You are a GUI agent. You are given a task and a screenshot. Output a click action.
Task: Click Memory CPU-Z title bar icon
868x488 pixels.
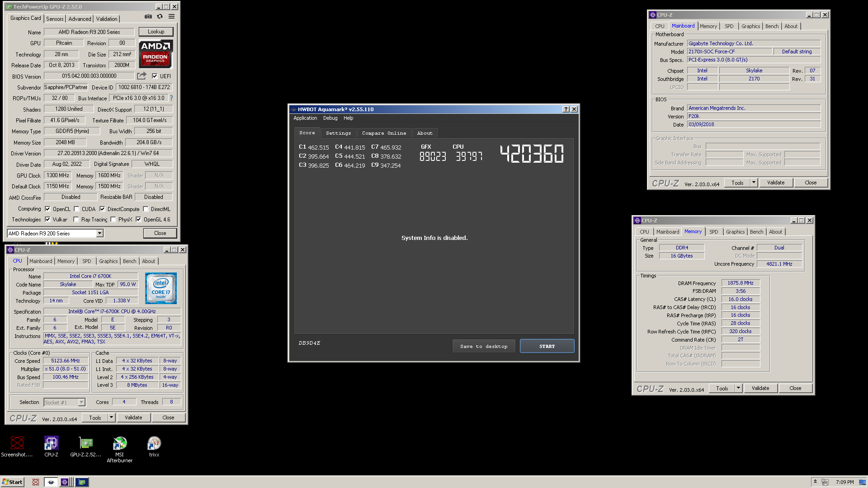coord(637,221)
